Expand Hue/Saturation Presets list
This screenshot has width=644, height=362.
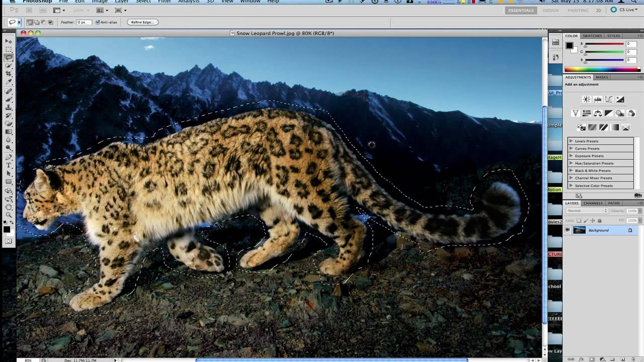[571, 163]
